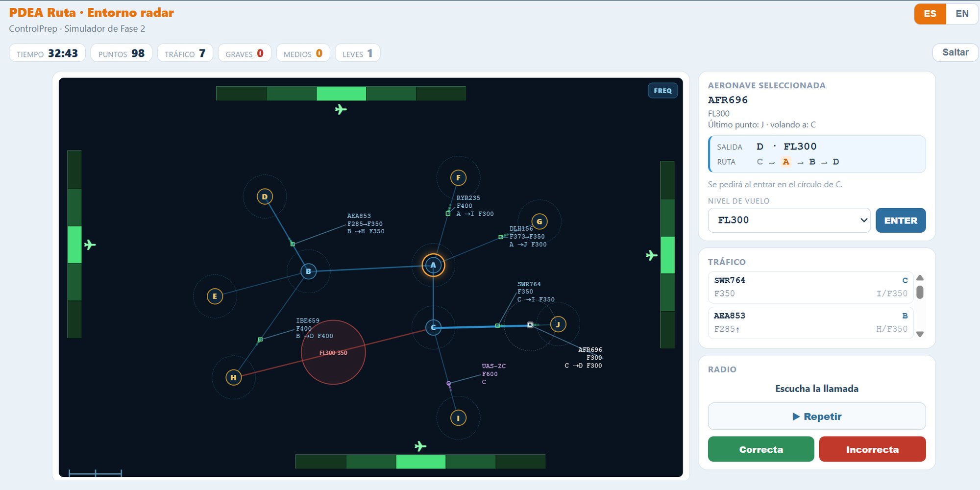The width and height of the screenshot is (980, 490).
Task: Select AEA853 in the traffic list
Action: pos(810,322)
